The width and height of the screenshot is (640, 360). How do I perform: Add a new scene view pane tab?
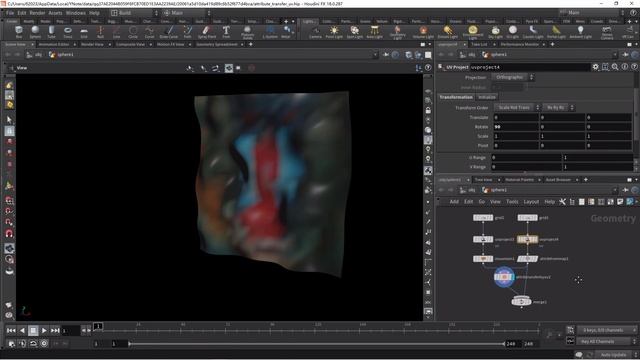tap(251, 44)
